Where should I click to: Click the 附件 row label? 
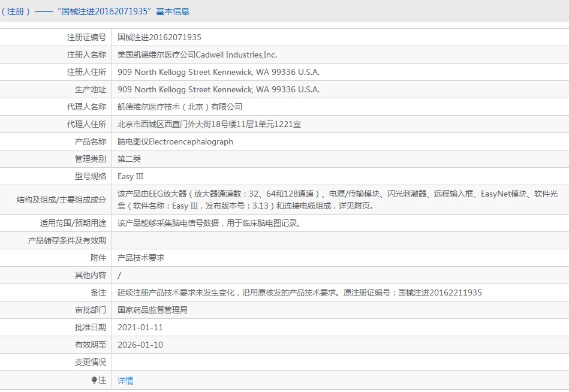(x=98, y=258)
